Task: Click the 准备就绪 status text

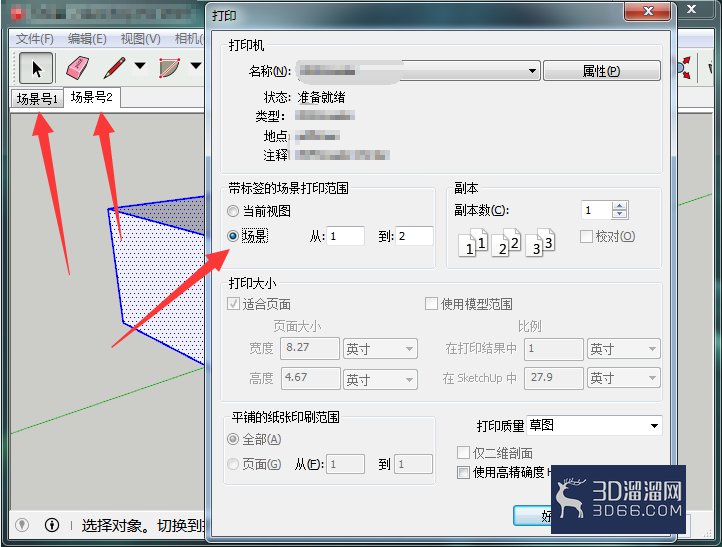Action: coord(321,97)
